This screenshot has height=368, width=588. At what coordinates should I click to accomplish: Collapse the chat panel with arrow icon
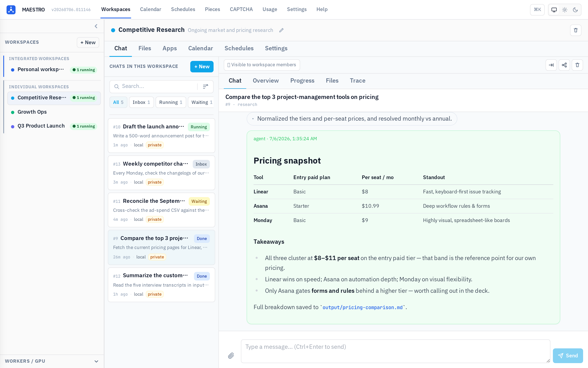click(x=551, y=65)
